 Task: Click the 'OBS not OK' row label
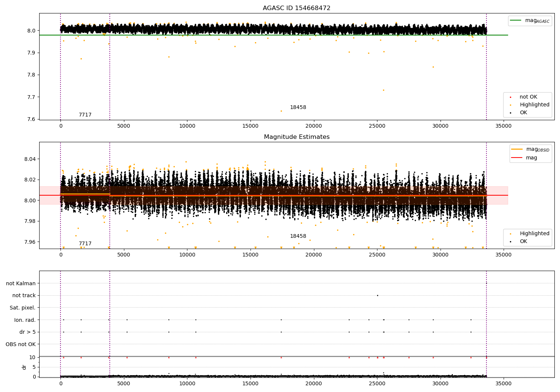(21, 344)
